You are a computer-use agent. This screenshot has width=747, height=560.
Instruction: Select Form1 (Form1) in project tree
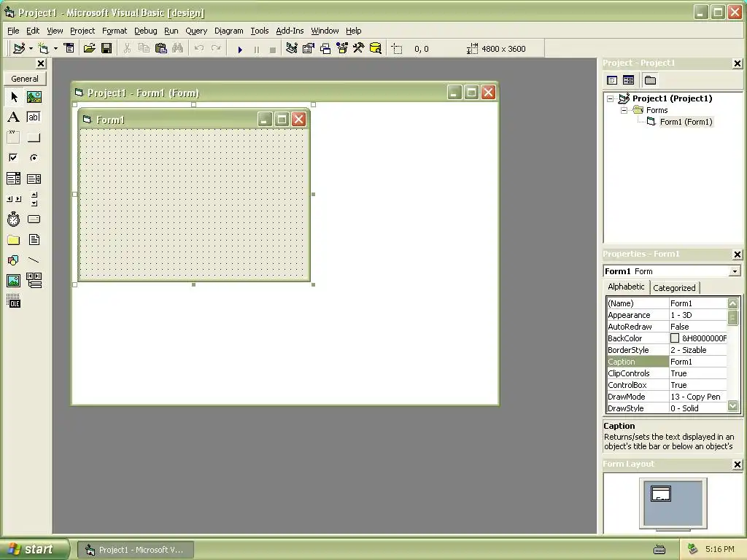click(x=686, y=122)
